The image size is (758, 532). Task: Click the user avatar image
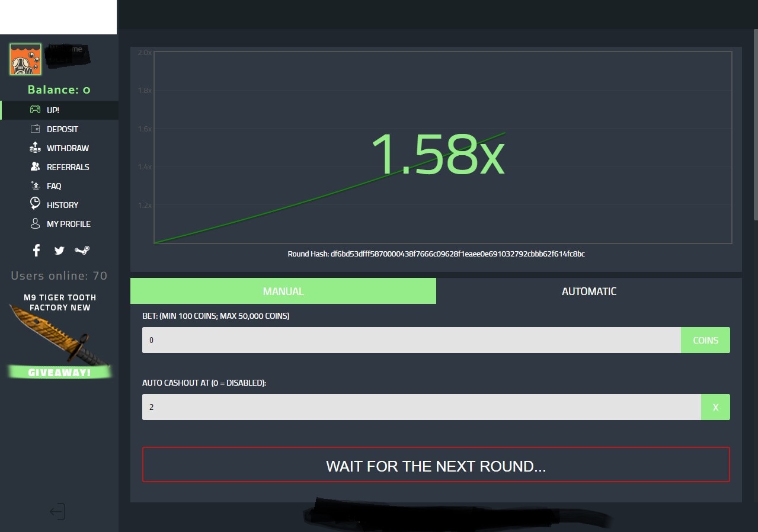click(25, 59)
